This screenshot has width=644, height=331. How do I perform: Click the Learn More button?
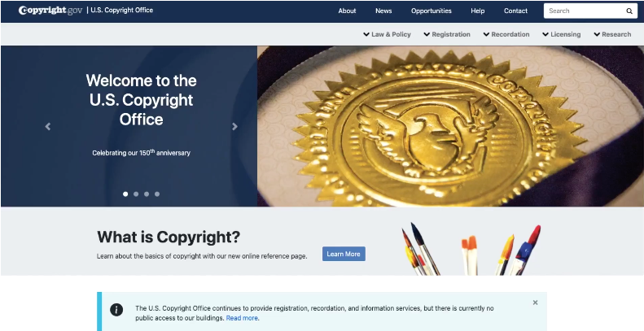pyautogui.click(x=344, y=254)
